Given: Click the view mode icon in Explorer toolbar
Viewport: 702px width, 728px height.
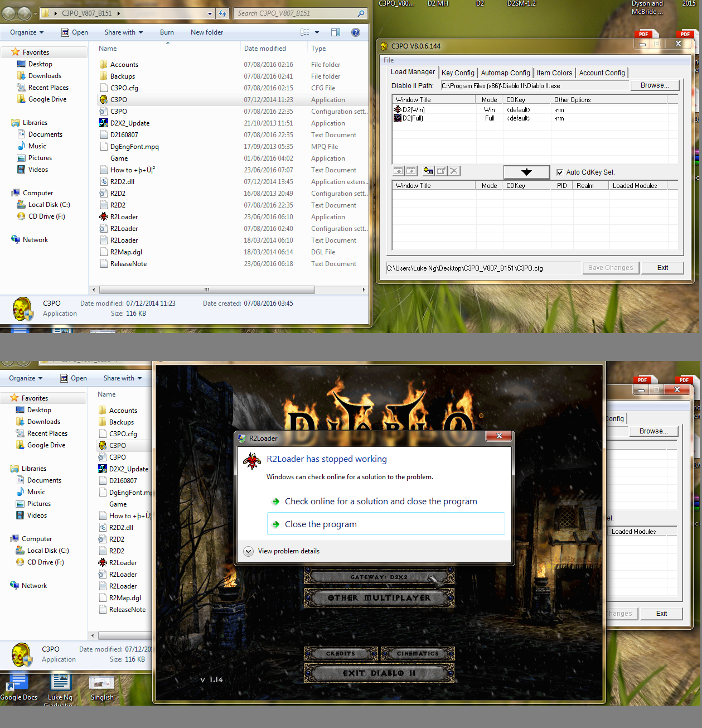Looking at the screenshot, I should pos(304,32).
